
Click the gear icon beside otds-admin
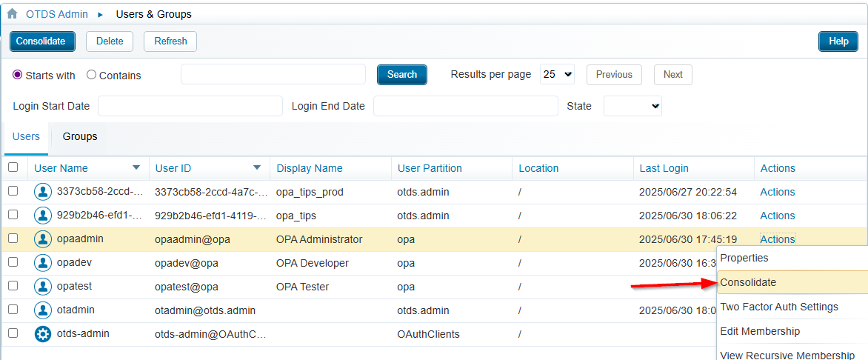(x=43, y=334)
